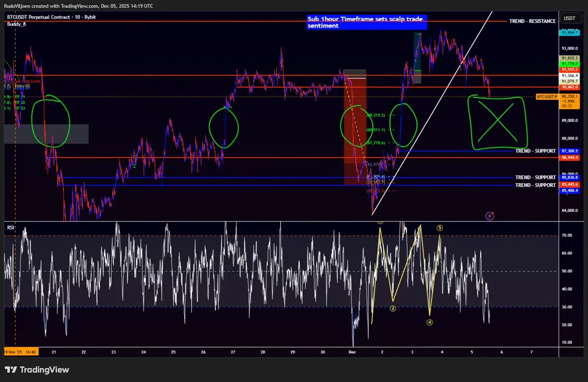Image resolution: width=588 pixels, height=382 pixels.
Task: Click the RSI 20.00 scale value
Action: 566,325
